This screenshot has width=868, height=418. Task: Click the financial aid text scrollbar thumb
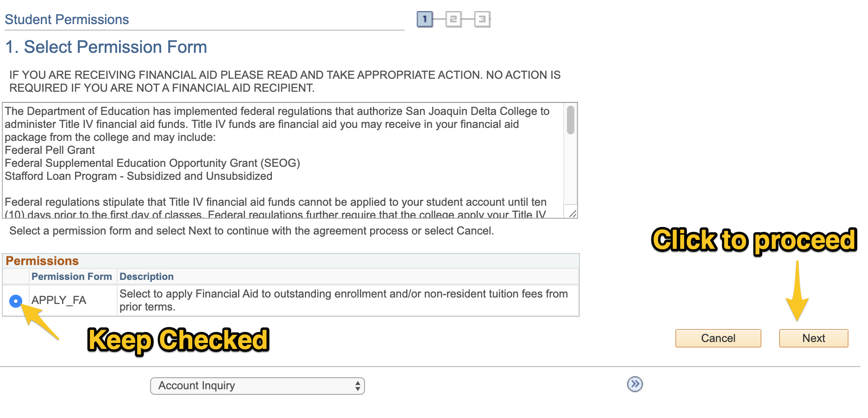[x=570, y=120]
